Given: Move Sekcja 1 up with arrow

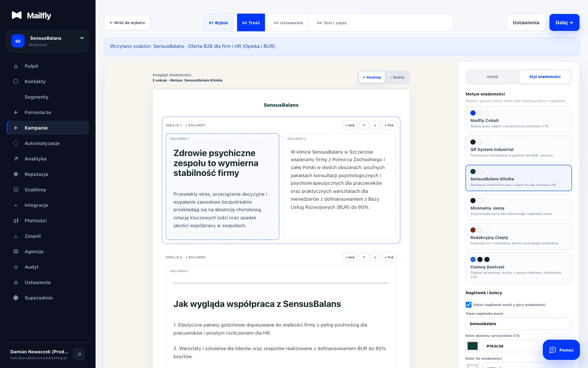Looking at the screenshot, I should click(x=364, y=125).
